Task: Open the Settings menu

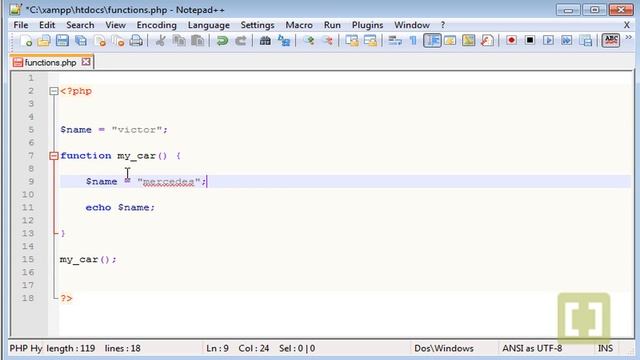Action: (x=257, y=25)
